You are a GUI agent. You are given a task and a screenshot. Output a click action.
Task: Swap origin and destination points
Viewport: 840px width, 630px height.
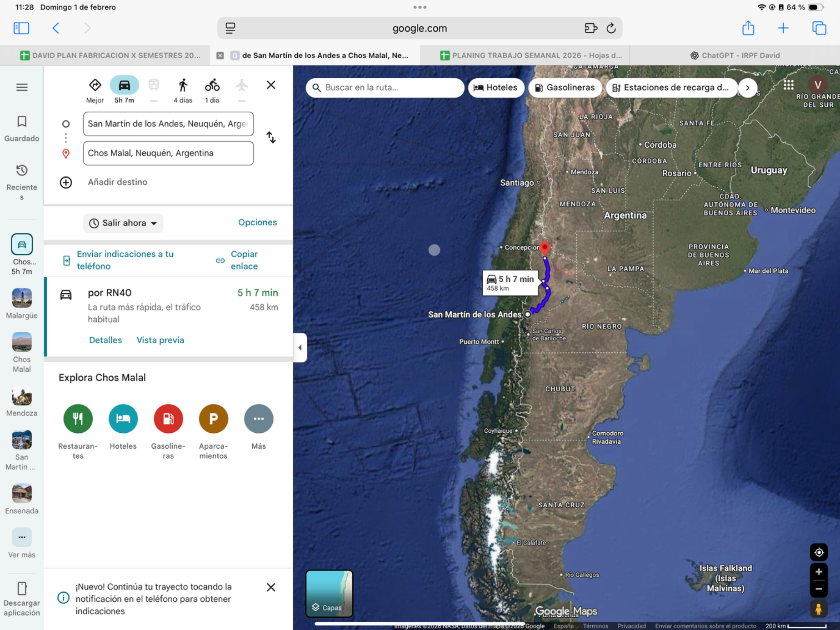(271, 137)
